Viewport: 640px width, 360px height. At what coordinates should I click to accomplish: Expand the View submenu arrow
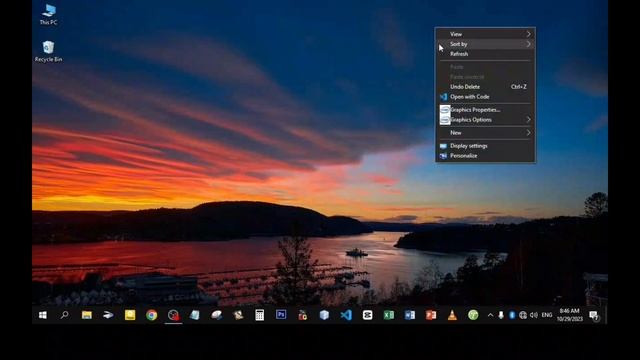click(529, 34)
